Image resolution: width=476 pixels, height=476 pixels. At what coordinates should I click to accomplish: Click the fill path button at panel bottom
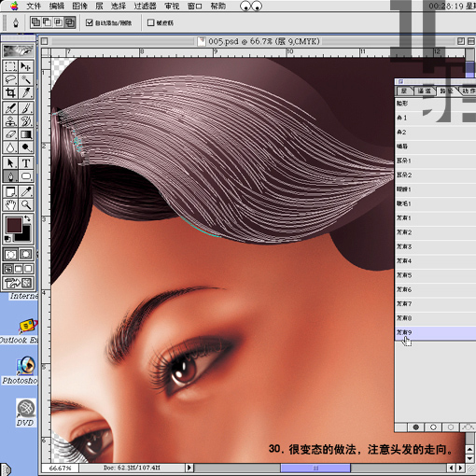click(x=415, y=427)
